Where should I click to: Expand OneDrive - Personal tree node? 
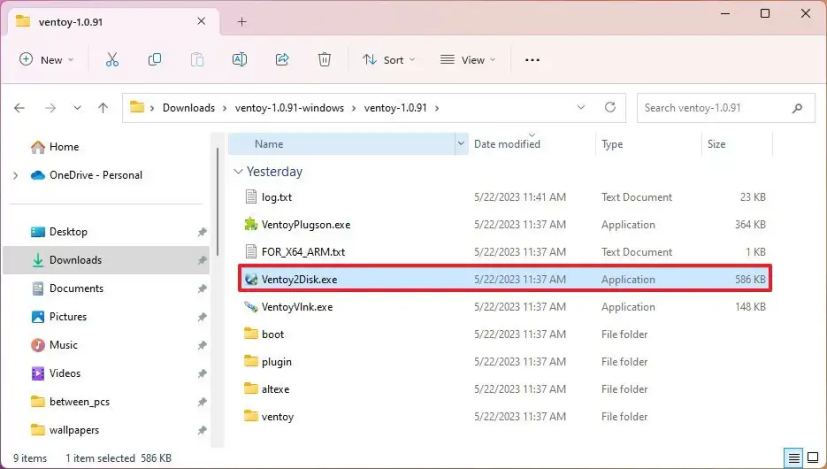coord(15,175)
